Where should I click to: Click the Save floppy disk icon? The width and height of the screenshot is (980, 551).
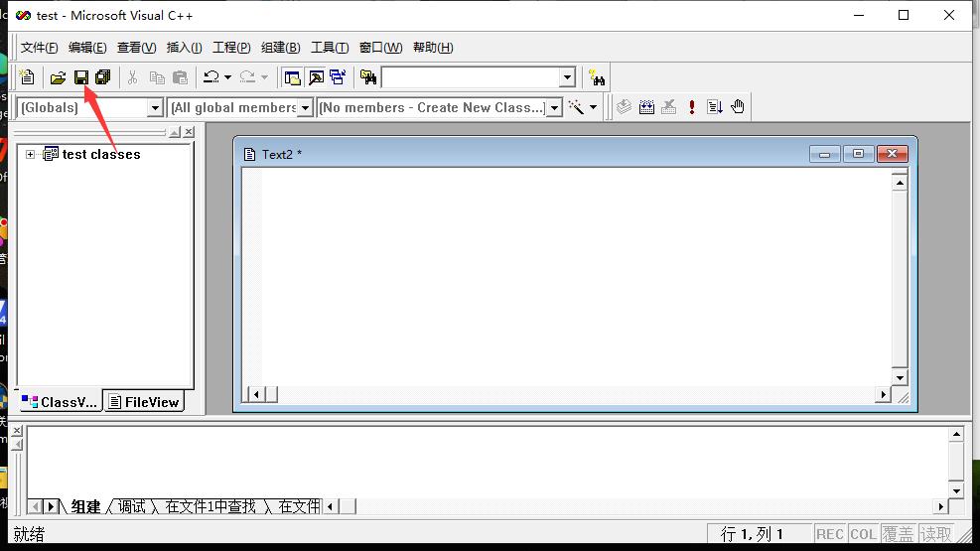81,77
